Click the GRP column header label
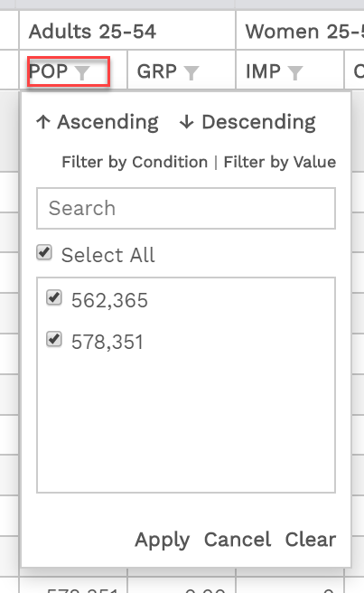 coord(157,71)
